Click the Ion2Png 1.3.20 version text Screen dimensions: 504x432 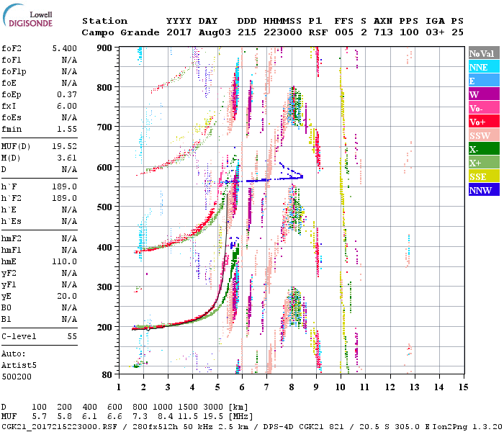tap(467, 426)
